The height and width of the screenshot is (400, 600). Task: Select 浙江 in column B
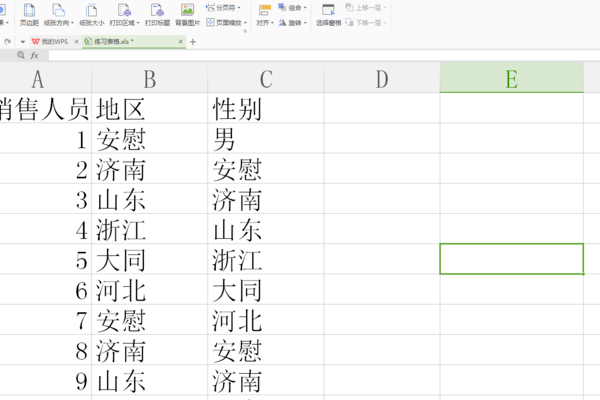coord(150,230)
